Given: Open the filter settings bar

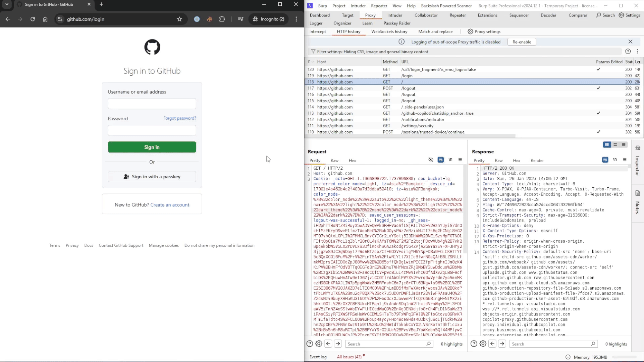Looking at the screenshot, I should (x=465, y=52).
